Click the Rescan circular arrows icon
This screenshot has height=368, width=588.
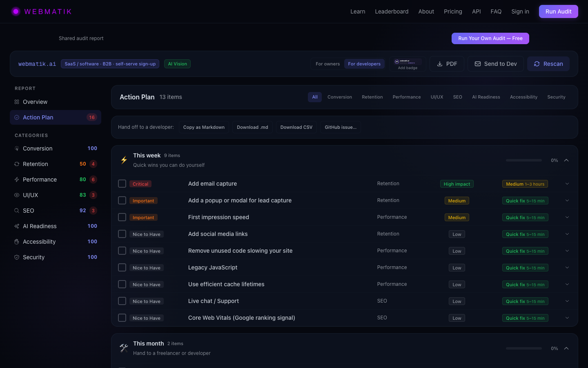click(537, 64)
